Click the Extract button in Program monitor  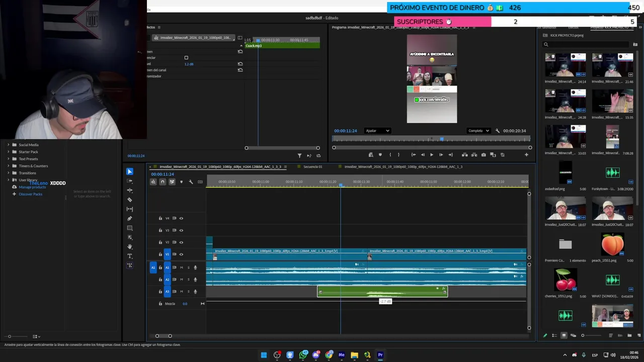point(474,155)
